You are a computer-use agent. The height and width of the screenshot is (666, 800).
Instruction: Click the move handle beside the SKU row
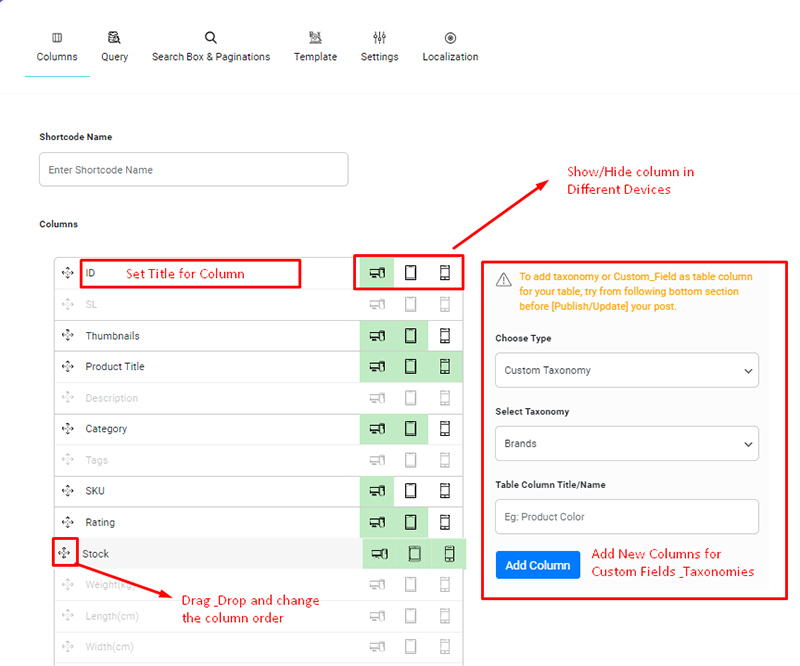point(67,491)
